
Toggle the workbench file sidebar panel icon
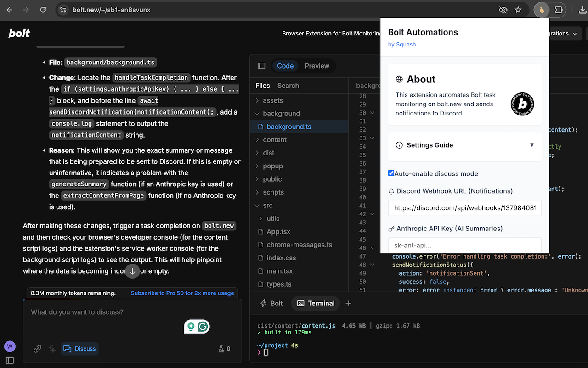click(262, 66)
